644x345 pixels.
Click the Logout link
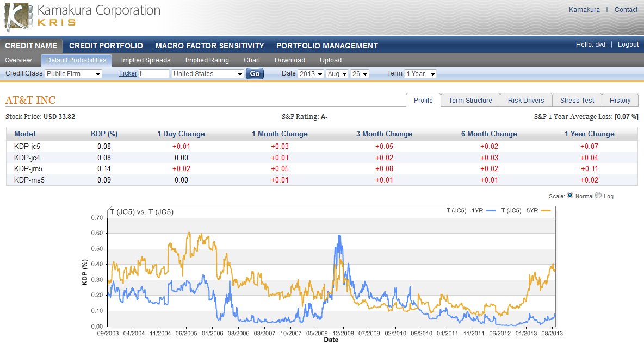point(628,45)
